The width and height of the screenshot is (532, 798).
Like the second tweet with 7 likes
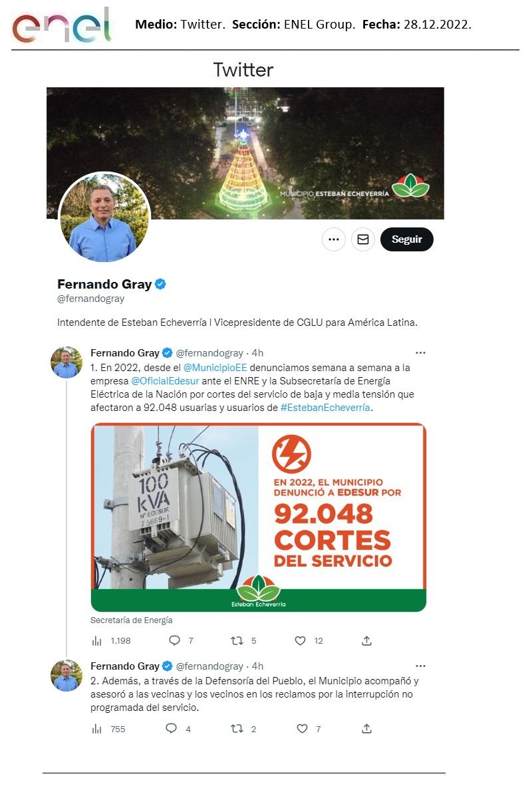pos(302,729)
